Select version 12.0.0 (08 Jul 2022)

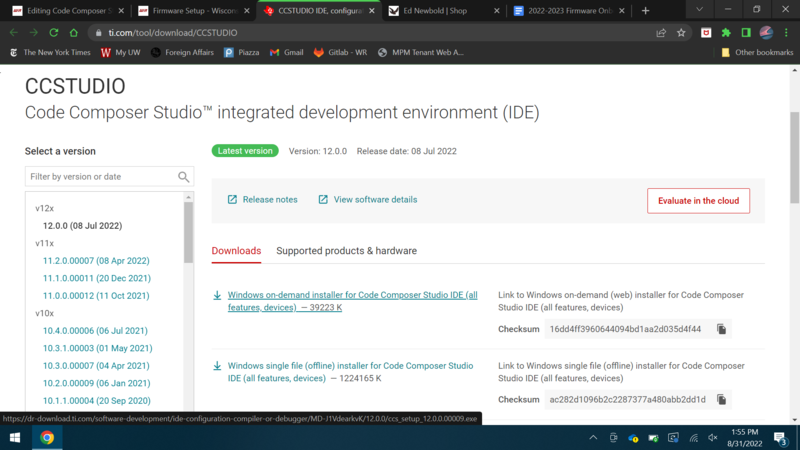click(x=83, y=226)
